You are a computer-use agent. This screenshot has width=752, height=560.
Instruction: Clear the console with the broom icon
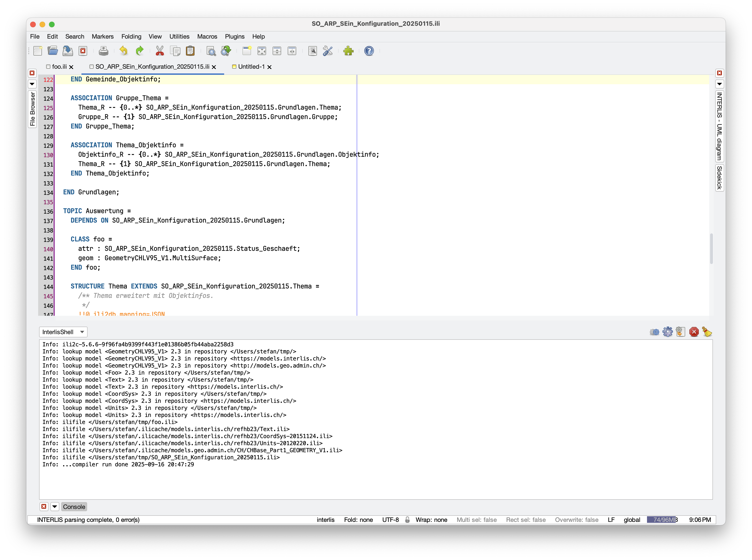707,332
